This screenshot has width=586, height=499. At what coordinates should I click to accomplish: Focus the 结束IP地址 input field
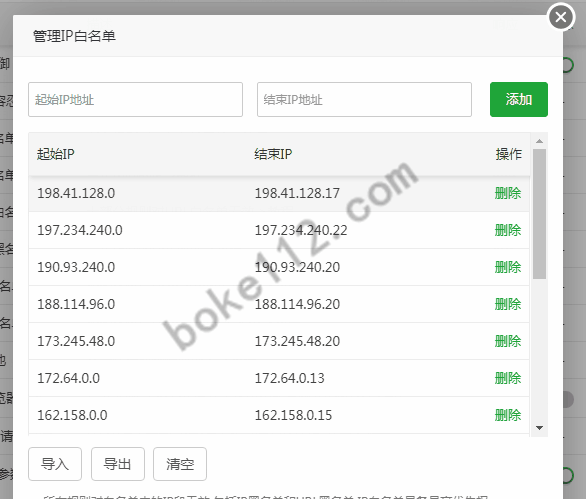364,99
